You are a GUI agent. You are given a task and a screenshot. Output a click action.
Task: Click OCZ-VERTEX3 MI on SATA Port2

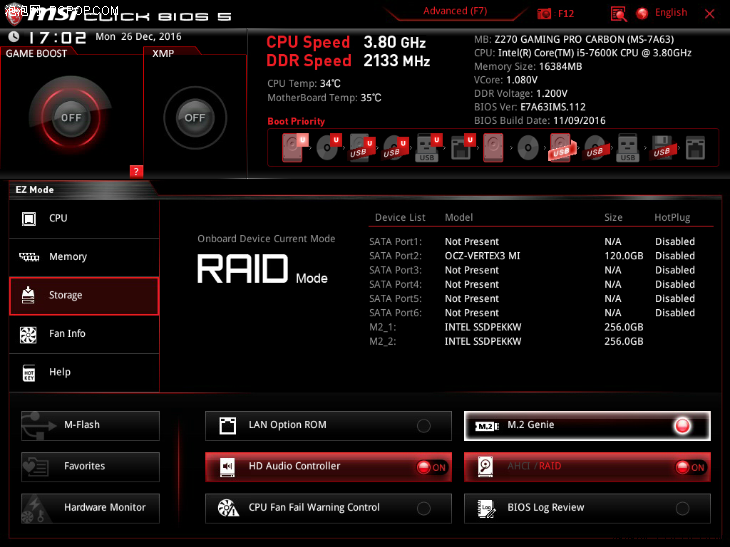pyautogui.click(x=482, y=256)
